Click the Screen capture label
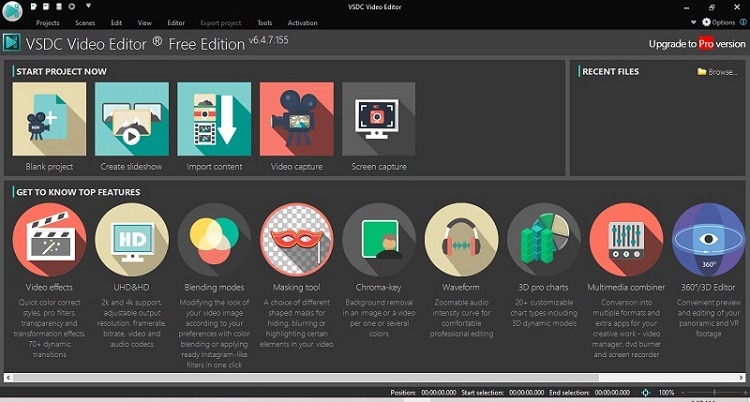The height and width of the screenshot is (402, 750). click(379, 167)
